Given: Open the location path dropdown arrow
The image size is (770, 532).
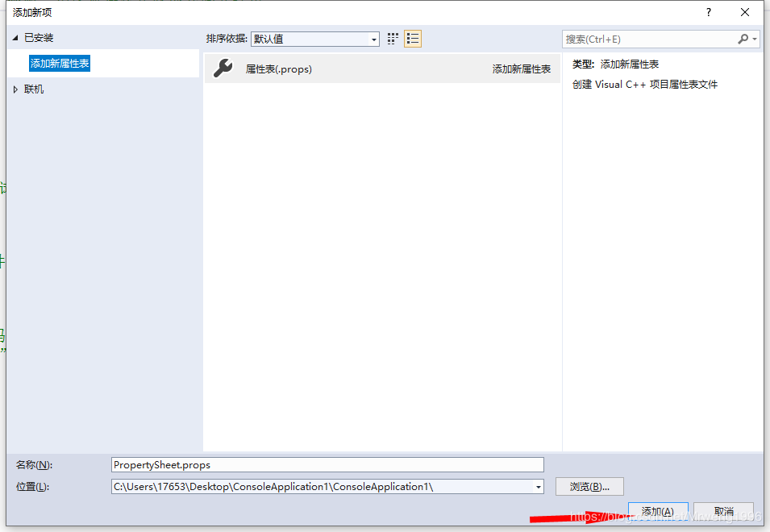Looking at the screenshot, I should pos(539,487).
